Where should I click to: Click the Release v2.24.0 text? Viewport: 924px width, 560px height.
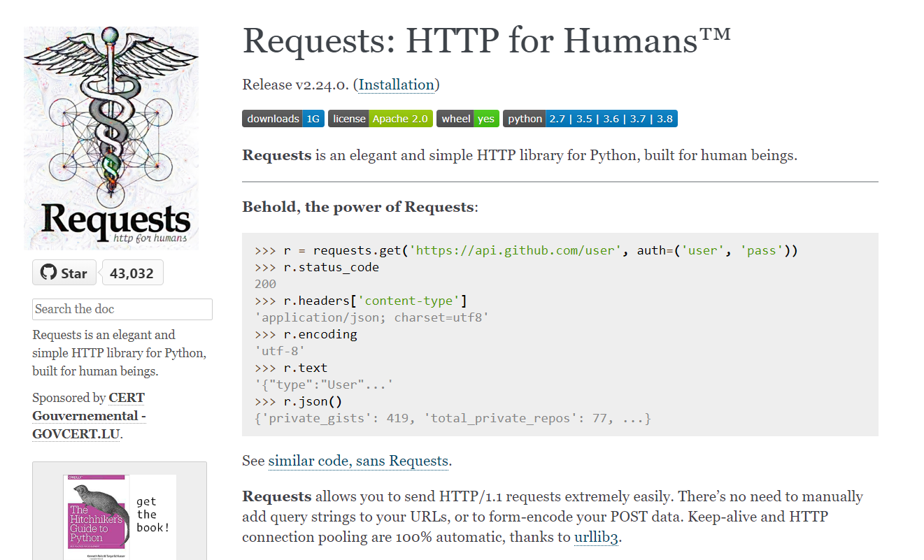pos(294,85)
